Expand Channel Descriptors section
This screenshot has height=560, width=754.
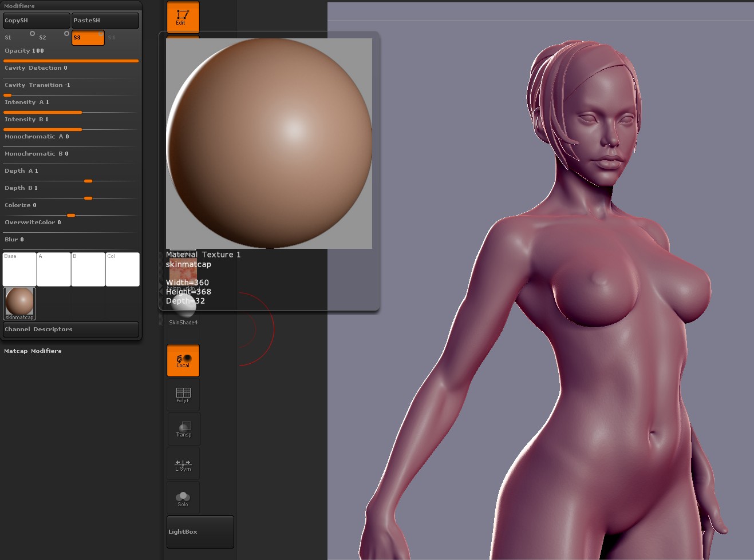pos(70,329)
